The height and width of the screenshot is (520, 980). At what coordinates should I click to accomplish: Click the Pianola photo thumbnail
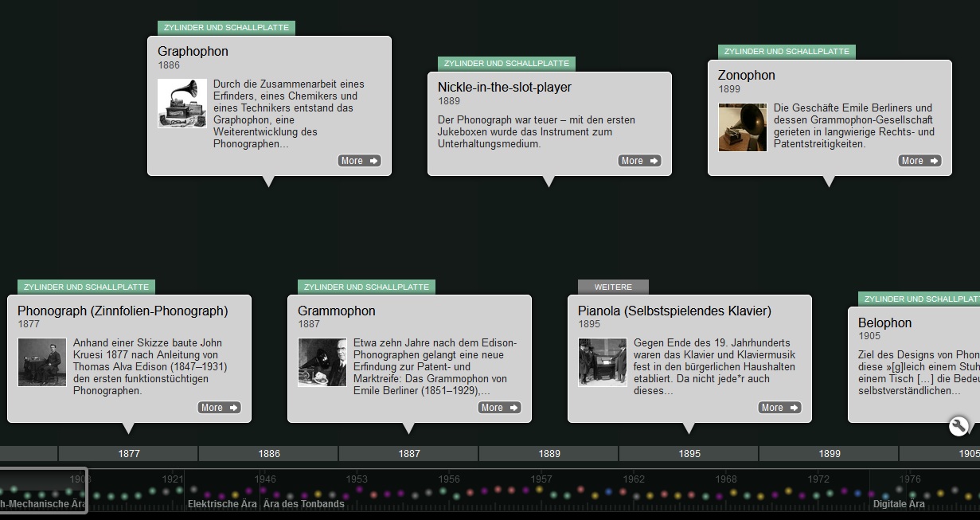tap(603, 362)
